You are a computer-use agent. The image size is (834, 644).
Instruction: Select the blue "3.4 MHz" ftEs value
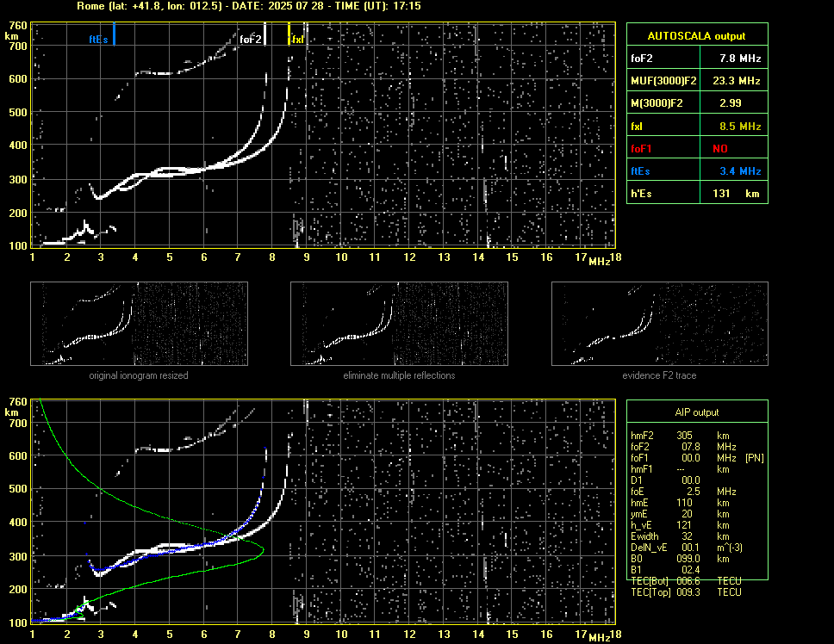point(740,171)
